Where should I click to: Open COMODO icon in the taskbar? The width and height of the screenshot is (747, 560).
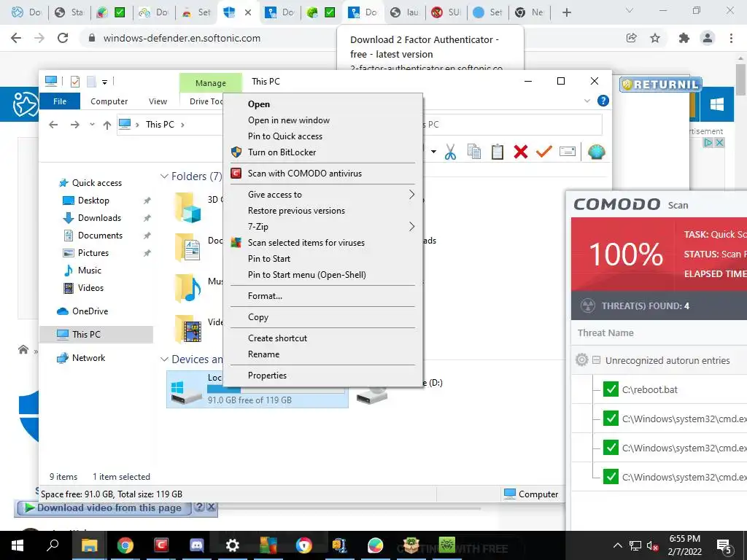coord(161,545)
